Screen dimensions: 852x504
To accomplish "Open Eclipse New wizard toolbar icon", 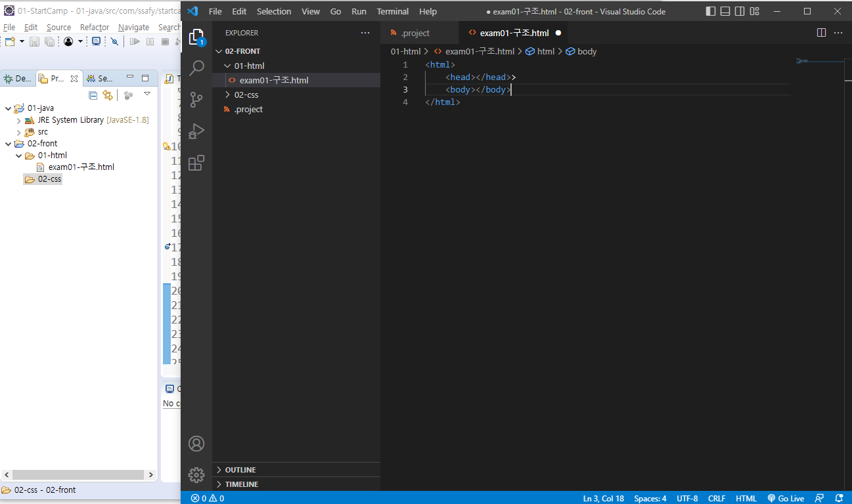I will tap(9, 41).
